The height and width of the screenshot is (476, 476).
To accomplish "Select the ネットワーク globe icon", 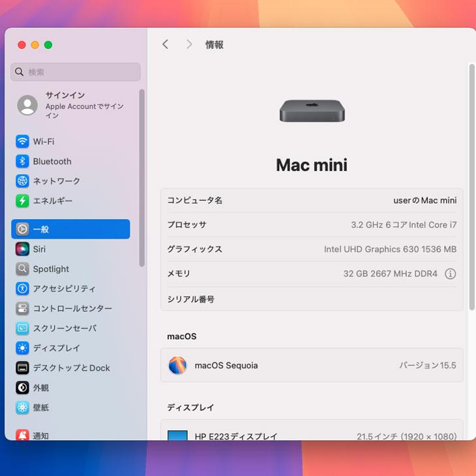I will (23, 181).
